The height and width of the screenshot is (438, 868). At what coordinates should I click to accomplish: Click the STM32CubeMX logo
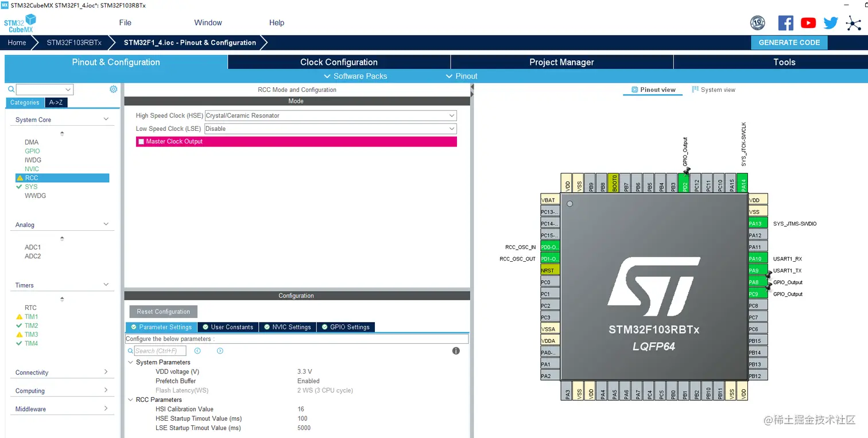[x=20, y=23]
